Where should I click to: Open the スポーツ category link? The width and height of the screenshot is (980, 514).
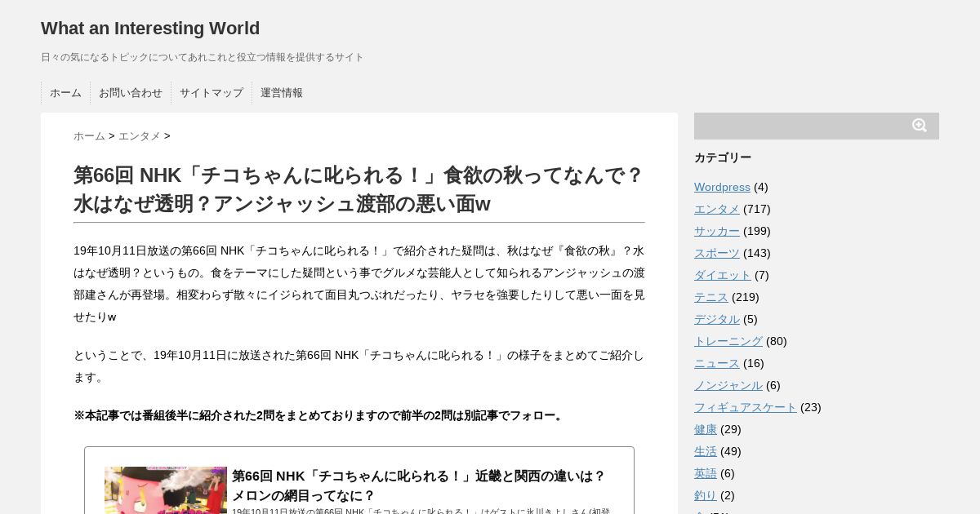(717, 253)
